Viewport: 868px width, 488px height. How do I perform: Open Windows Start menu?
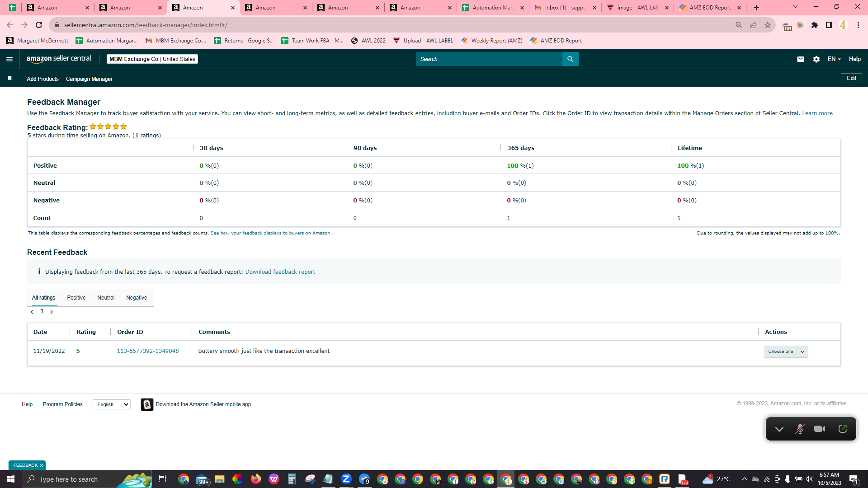tap(11, 479)
